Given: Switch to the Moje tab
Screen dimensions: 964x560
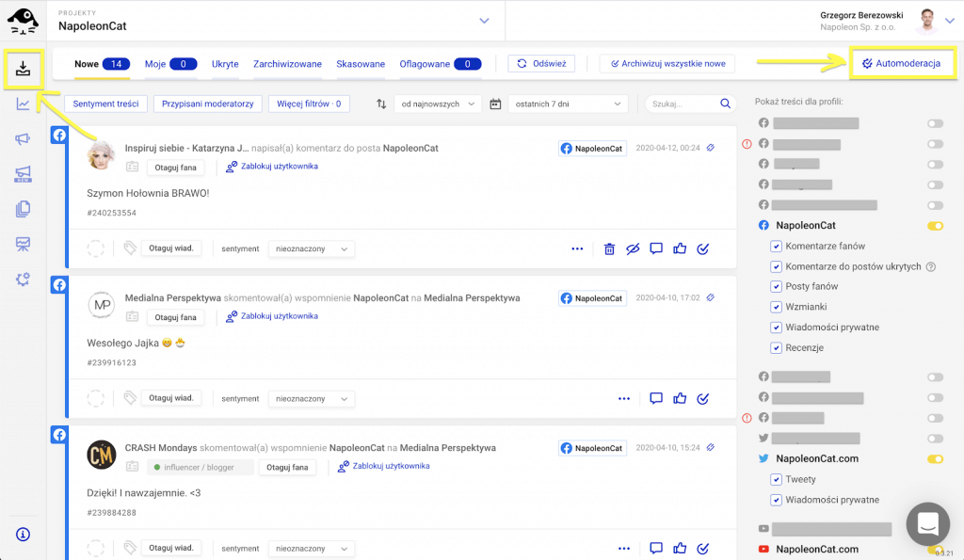Looking at the screenshot, I should coord(170,64).
